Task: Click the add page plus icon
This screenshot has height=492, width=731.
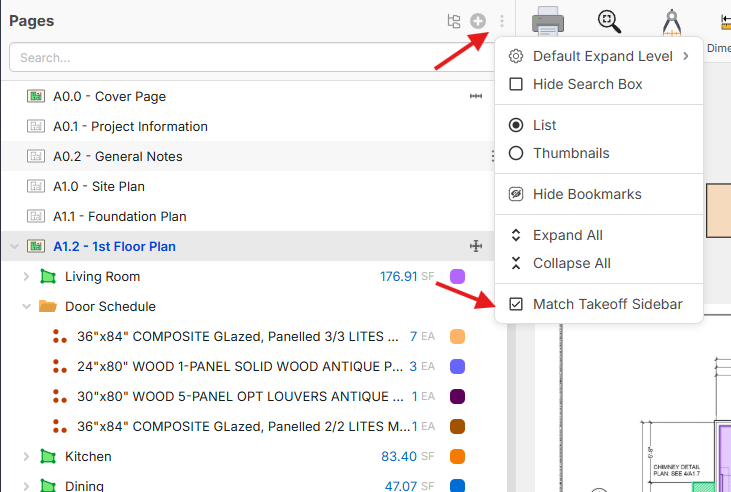Action: [x=478, y=21]
